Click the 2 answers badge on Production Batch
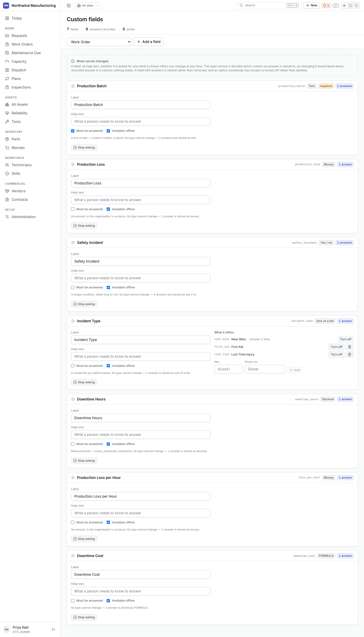Screen dimensions: 364x637 (x=344, y=86)
